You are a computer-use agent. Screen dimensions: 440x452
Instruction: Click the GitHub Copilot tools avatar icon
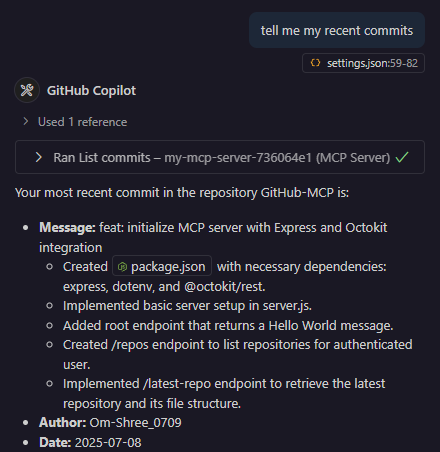(x=27, y=90)
